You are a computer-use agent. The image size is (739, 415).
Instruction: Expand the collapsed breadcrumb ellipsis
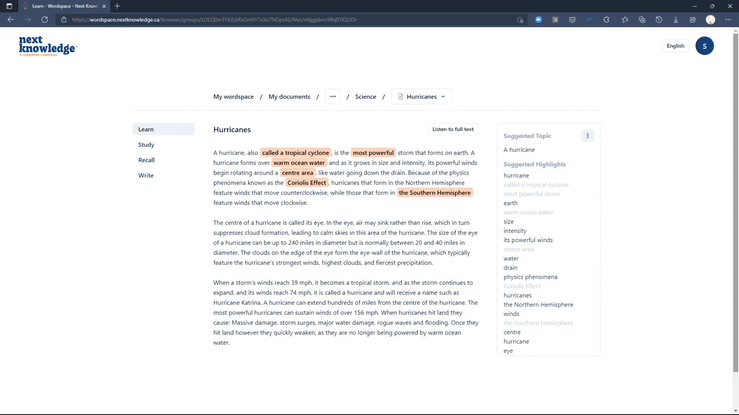(x=333, y=97)
